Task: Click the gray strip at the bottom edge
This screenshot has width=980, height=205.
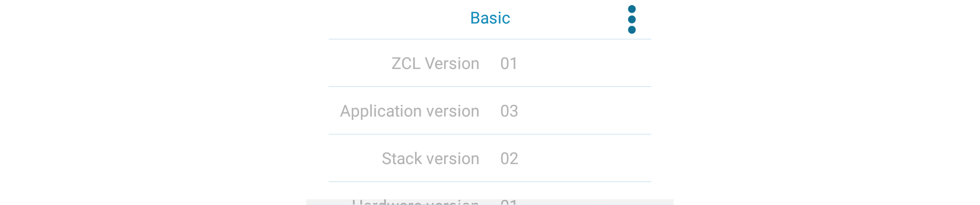Action: click(x=638, y=202)
